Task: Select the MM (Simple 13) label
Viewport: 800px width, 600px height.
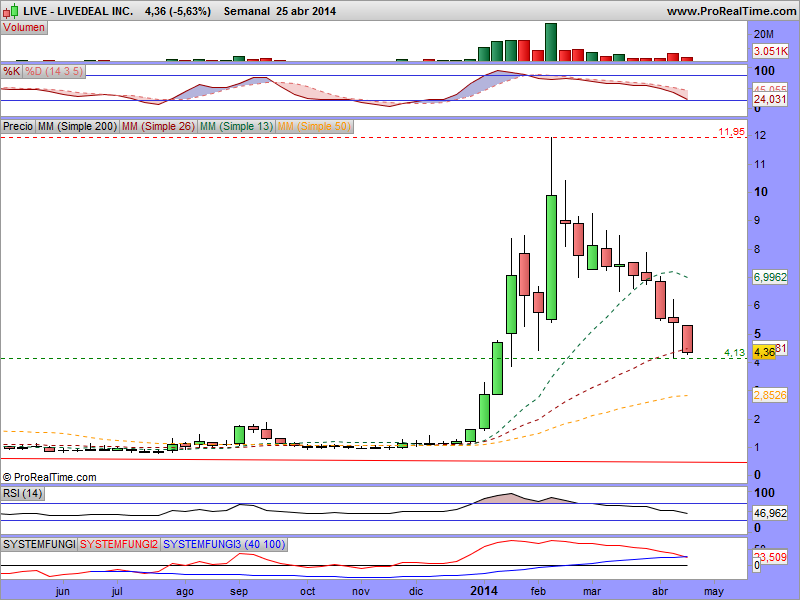Action: [236, 127]
